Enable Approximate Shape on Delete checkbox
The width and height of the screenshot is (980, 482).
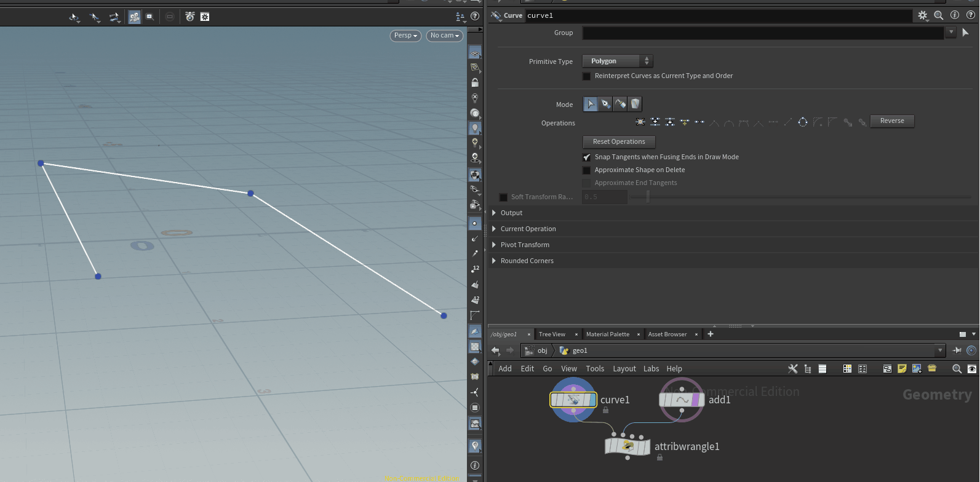pos(587,170)
